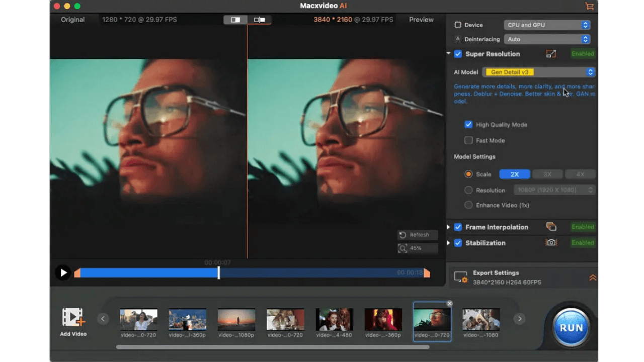Show previous video thumbnails with the left arrow
Image resolution: width=644 pixels, height=362 pixels.
click(x=103, y=319)
